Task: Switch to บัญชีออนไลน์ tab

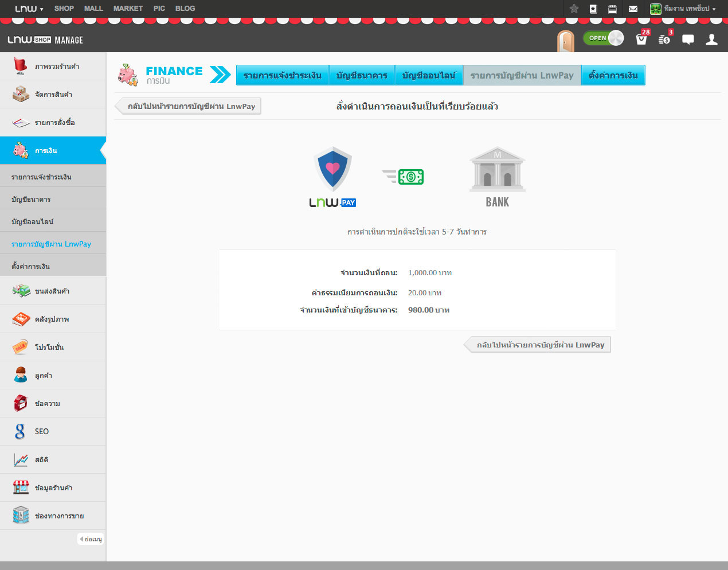Action: [x=429, y=75]
